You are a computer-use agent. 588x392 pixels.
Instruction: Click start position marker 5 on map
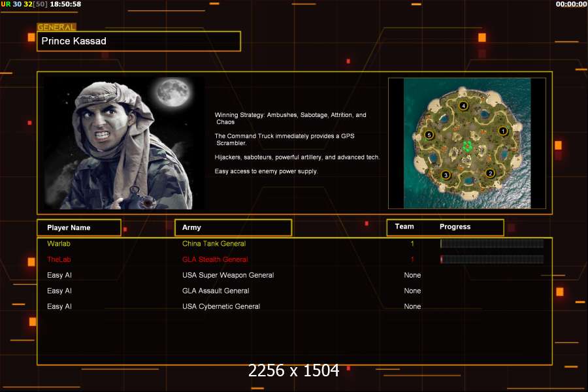(429, 135)
